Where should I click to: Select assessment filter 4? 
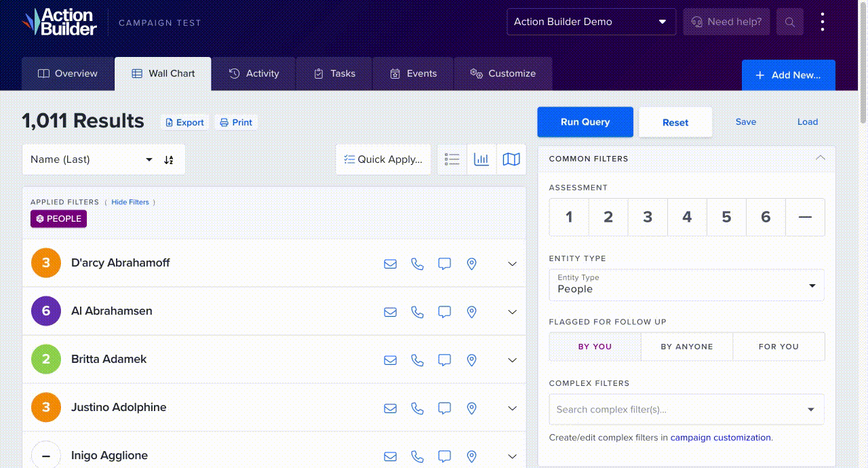pos(687,217)
